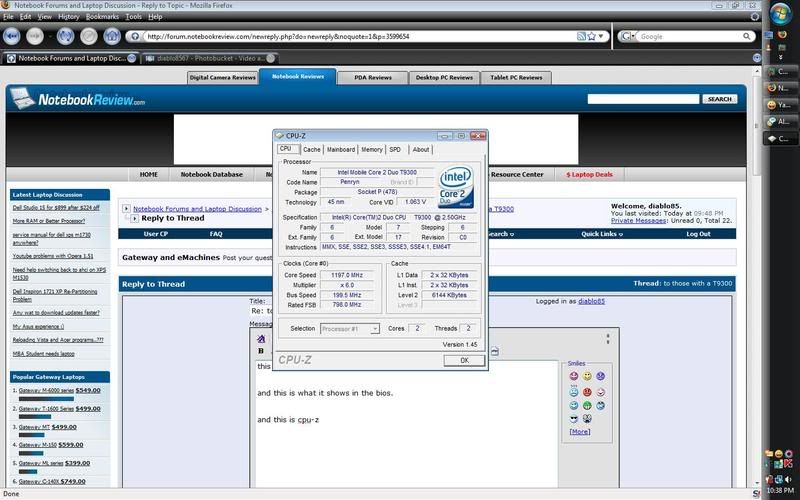This screenshot has height=500, width=800.
Task: Reload the page with the refresh button
Action: [65, 36]
